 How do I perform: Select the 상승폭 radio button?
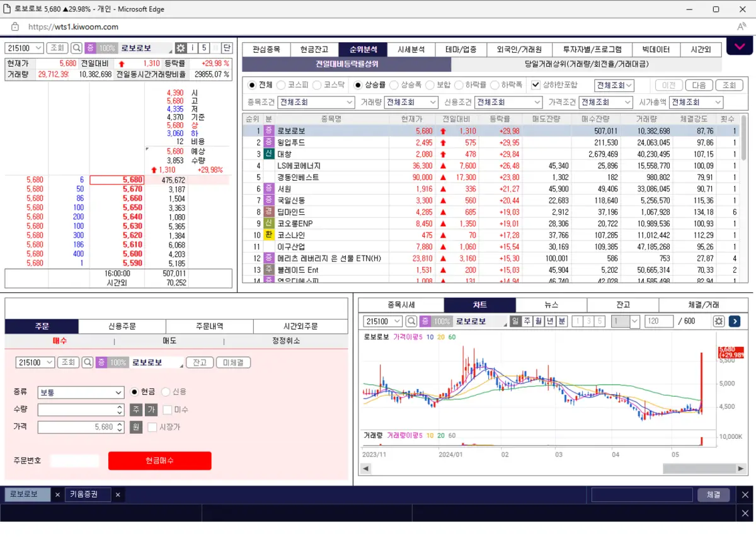click(x=394, y=85)
